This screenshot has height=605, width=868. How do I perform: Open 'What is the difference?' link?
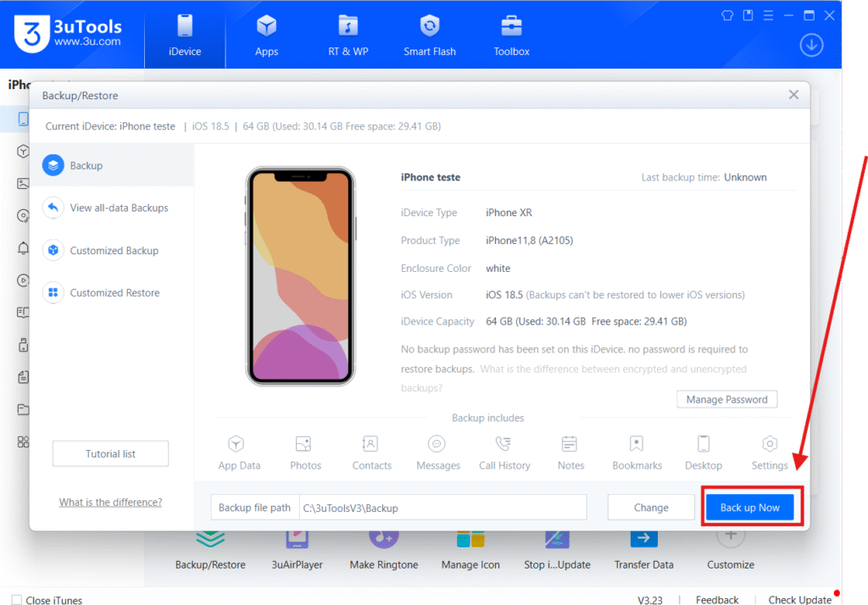click(111, 502)
